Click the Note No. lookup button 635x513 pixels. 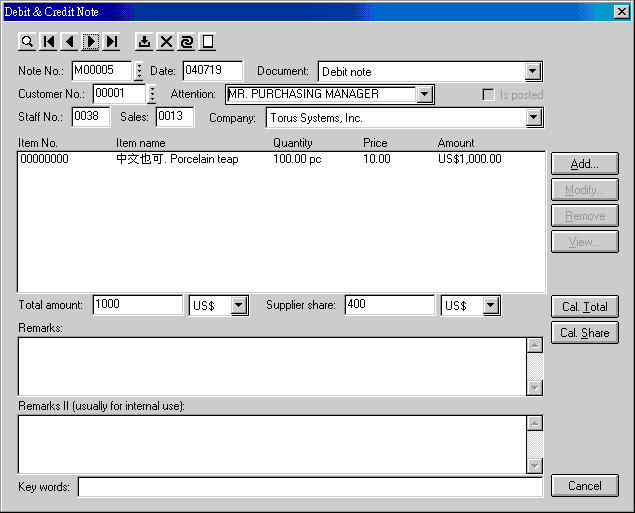[139, 71]
